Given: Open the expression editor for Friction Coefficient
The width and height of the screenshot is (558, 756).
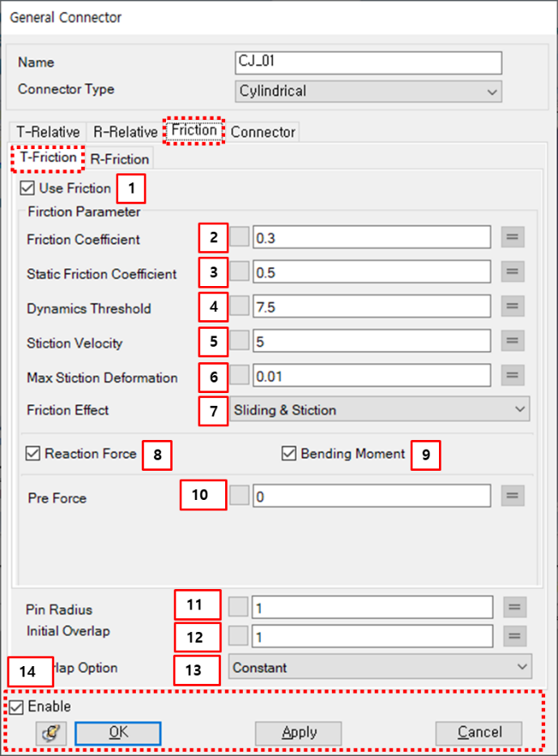Looking at the screenshot, I should tap(513, 237).
